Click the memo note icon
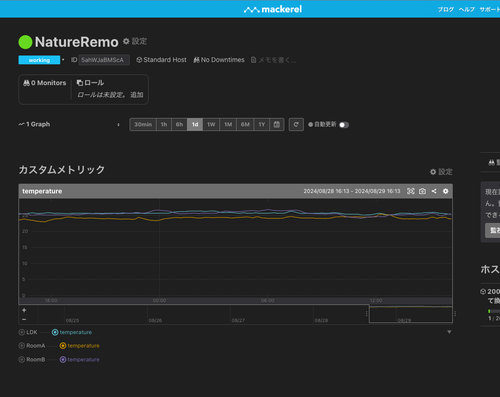The image size is (500, 397). 253,60
